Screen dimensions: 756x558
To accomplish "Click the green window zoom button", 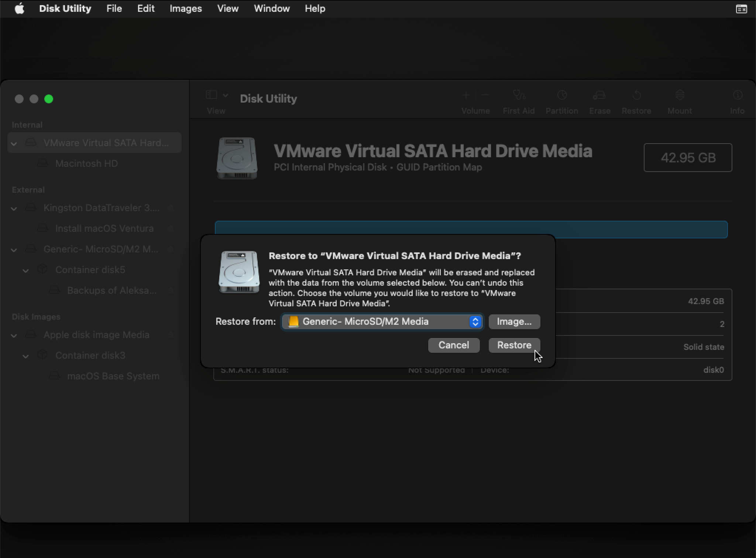I will click(49, 99).
